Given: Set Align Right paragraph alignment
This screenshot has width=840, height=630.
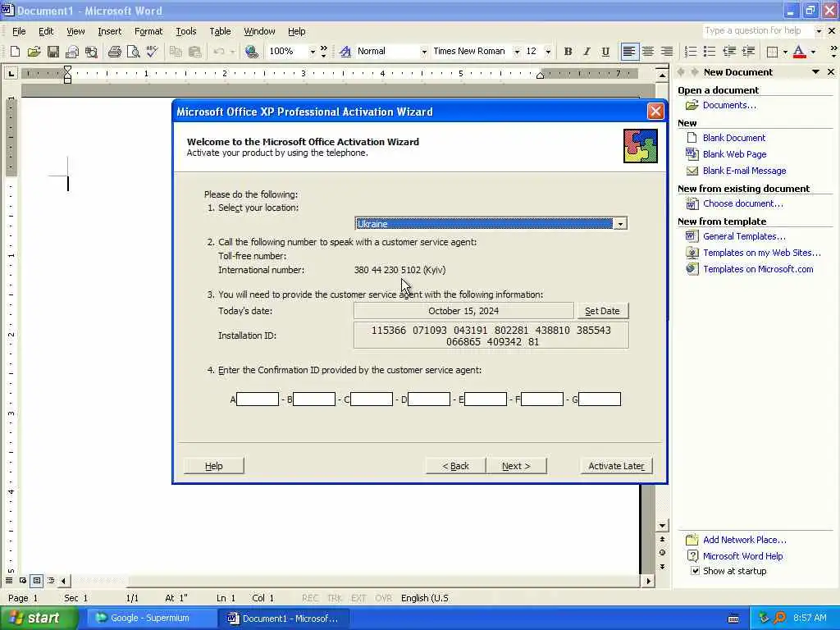Looking at the screenshot, I should [x=667, y=52].
